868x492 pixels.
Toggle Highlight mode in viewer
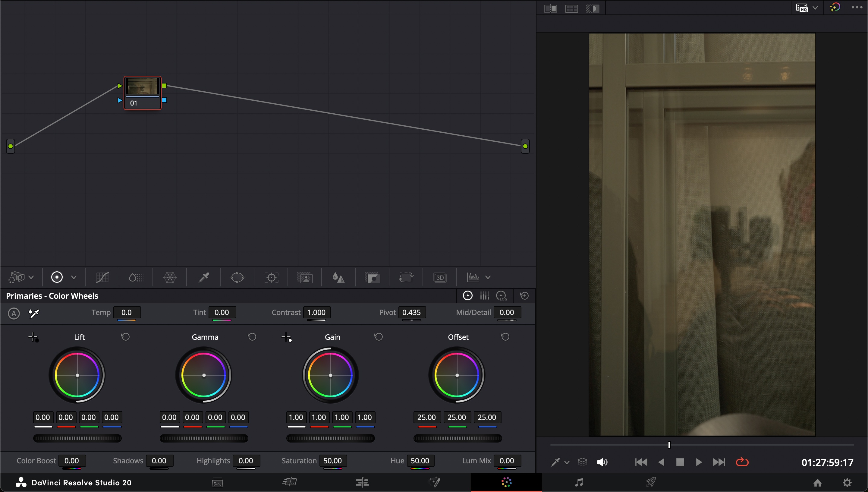(x=593, y=8)
